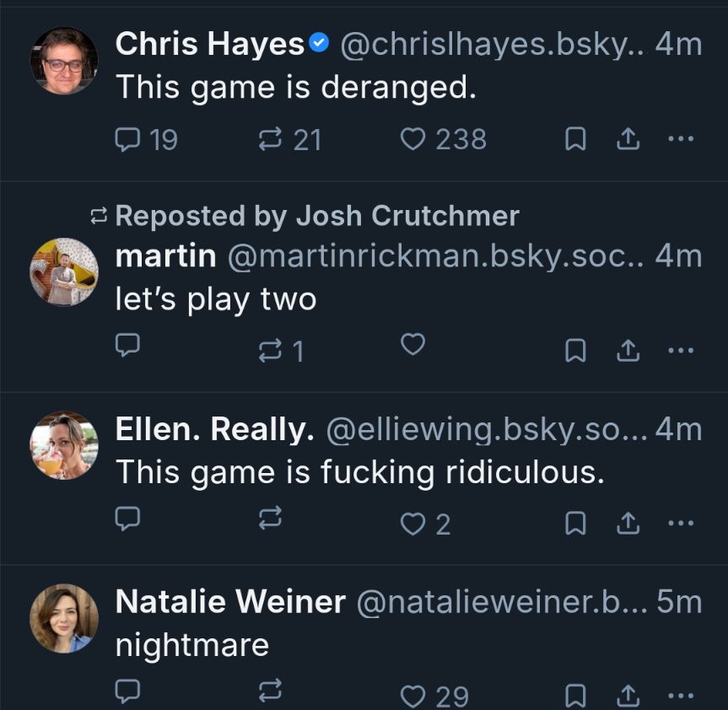Image resolution: width=728 pixels, height=710 pixels.
Task: Repost Ellen. Really.'s post
Action: pos(269,521)
